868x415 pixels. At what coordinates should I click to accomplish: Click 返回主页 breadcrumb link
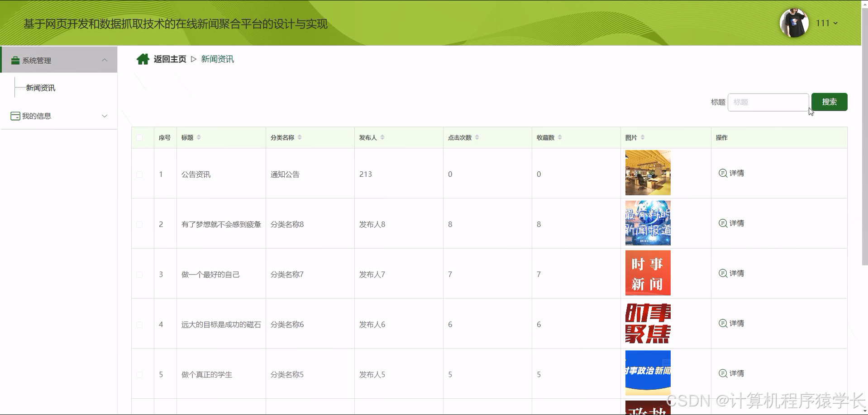tap(170, 59)
